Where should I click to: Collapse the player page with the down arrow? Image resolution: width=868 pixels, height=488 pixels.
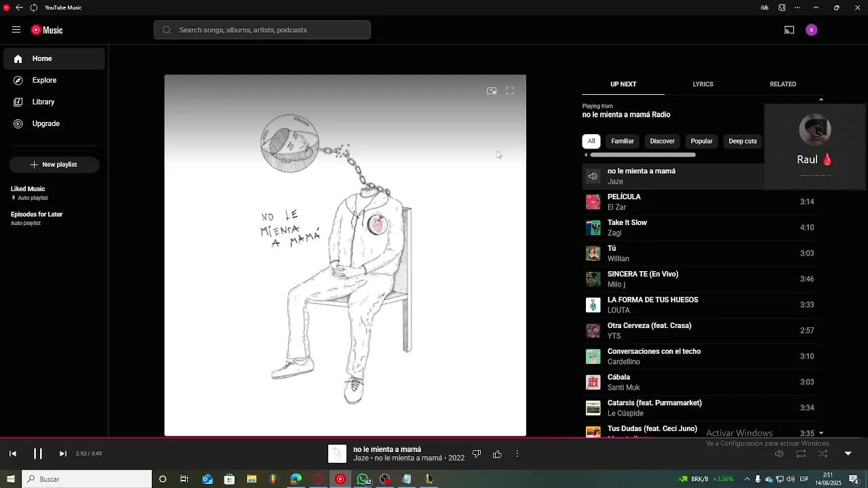[848, 453]
